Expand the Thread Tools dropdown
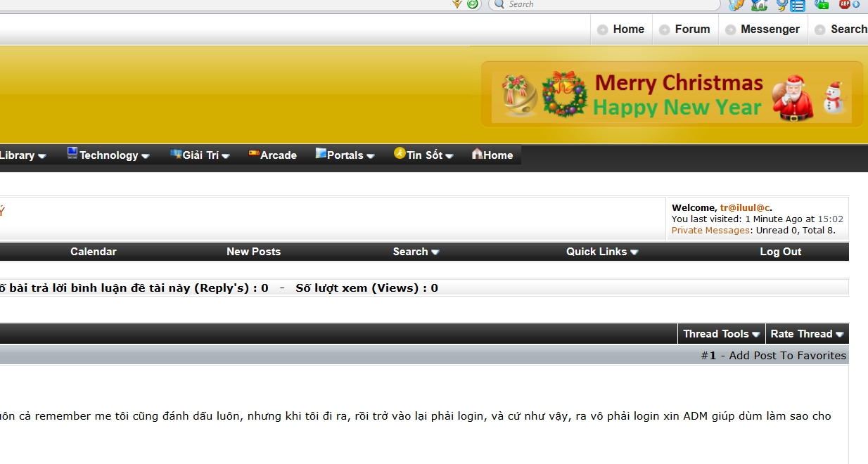 tap(721, 334)
